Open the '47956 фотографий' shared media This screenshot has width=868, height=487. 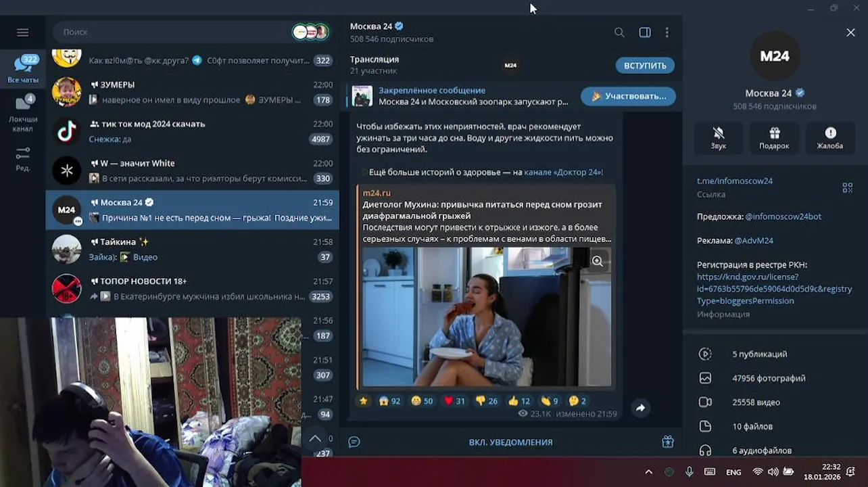click(x=775, y=378)
